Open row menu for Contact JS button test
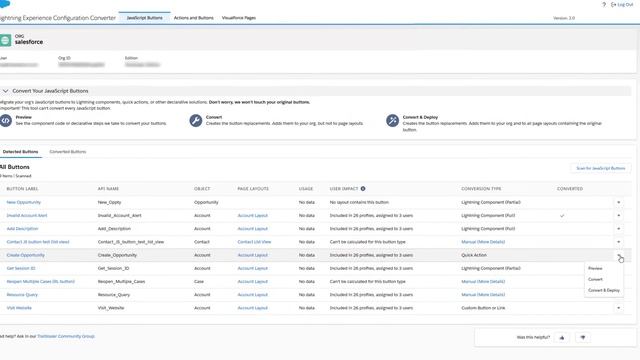 (618, 242)
